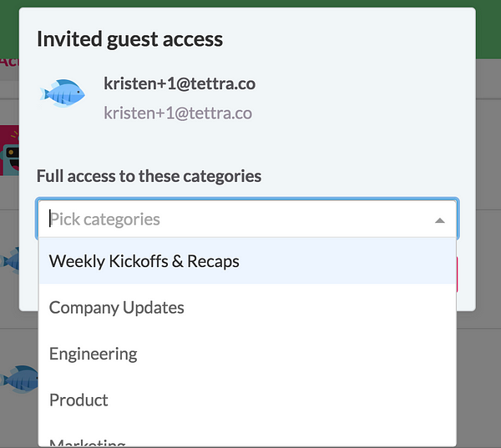Collapse the category dropdown with the arrow
Image resolution: width=501 pixels, height=448 pixels.
click(439, 220)
